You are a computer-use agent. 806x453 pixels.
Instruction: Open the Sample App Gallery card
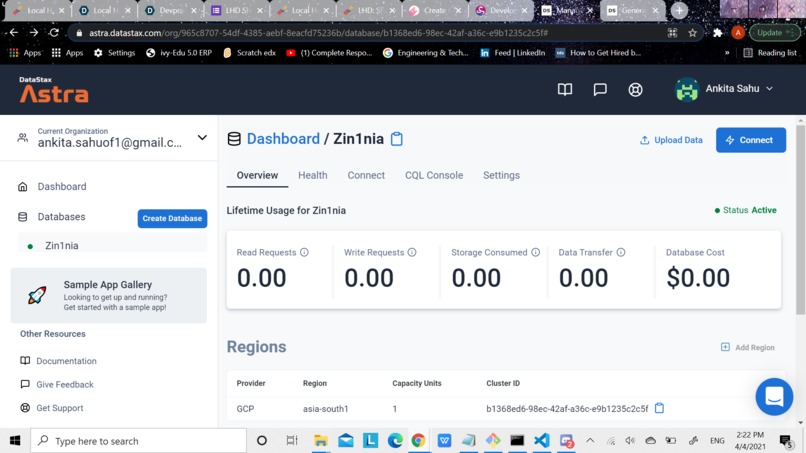108,295
